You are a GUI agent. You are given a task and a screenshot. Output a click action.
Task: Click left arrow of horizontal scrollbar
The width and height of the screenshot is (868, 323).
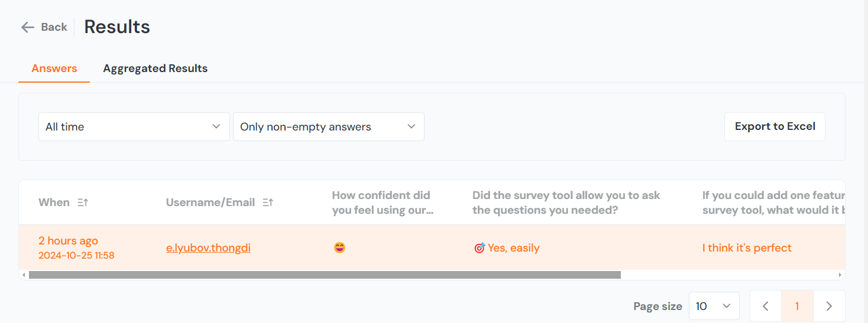[x=24, y=275]
